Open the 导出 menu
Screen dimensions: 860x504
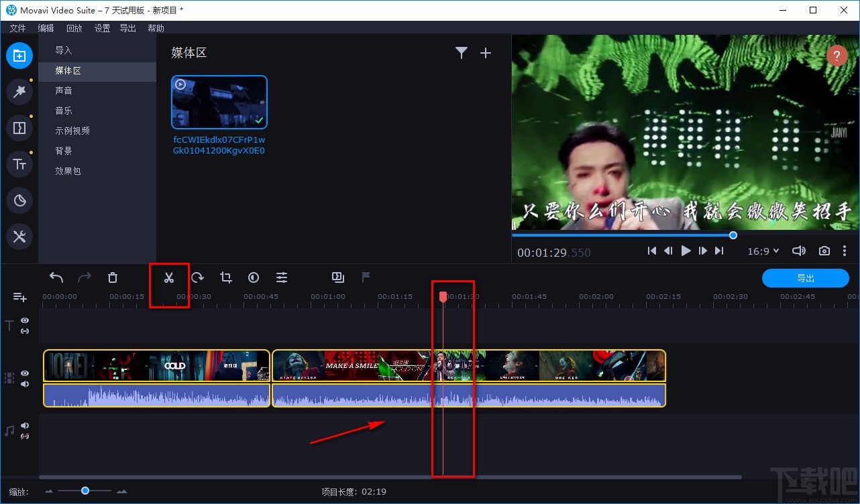click(127, 28)
